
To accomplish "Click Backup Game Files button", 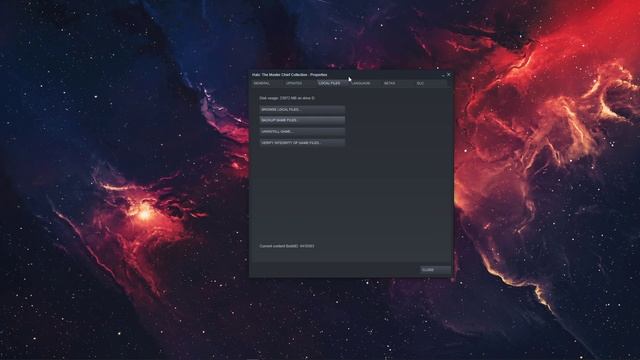I will click(x=302, y=120).
